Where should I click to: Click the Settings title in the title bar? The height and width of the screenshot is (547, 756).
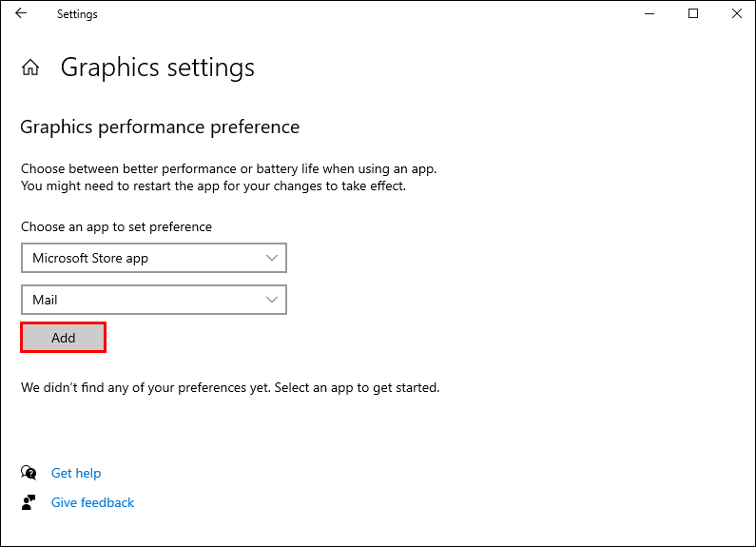pos(77,14)
